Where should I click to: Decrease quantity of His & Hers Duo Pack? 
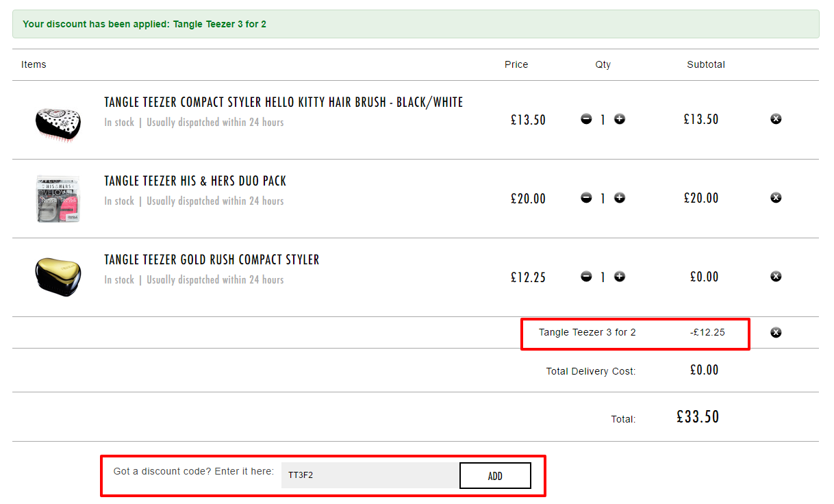586,198
